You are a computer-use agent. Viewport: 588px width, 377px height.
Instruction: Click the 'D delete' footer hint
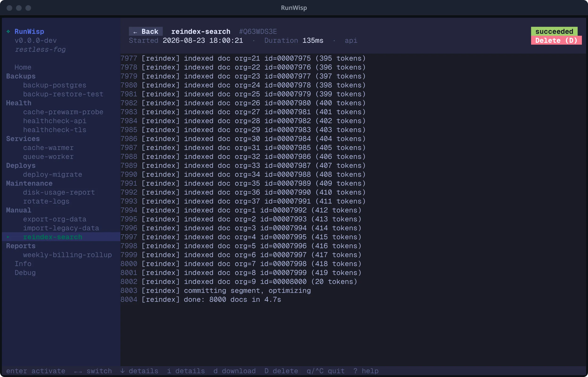pyautogui.click(x=281, y=371)
